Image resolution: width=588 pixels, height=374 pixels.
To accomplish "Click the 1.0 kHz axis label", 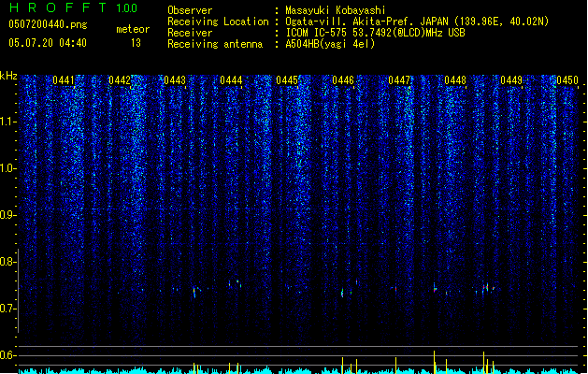I will 7,168.
